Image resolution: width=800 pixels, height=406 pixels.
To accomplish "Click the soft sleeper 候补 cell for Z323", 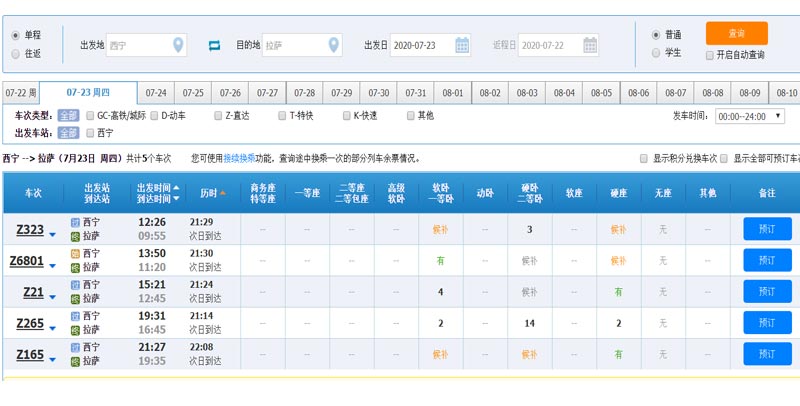I will pos(441,230).
